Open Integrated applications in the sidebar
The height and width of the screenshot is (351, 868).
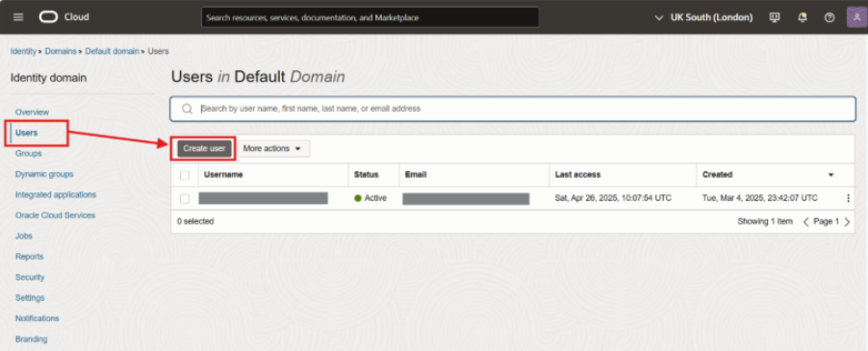point(56,194)
